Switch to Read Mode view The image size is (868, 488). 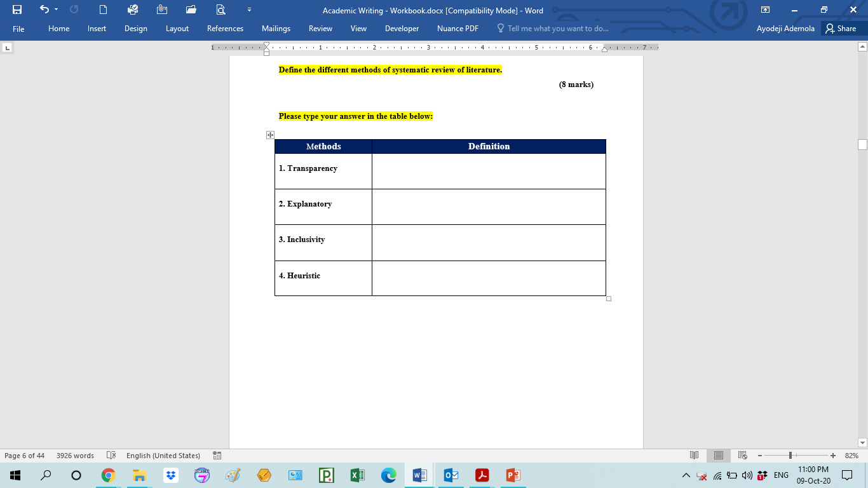[694, 455]
